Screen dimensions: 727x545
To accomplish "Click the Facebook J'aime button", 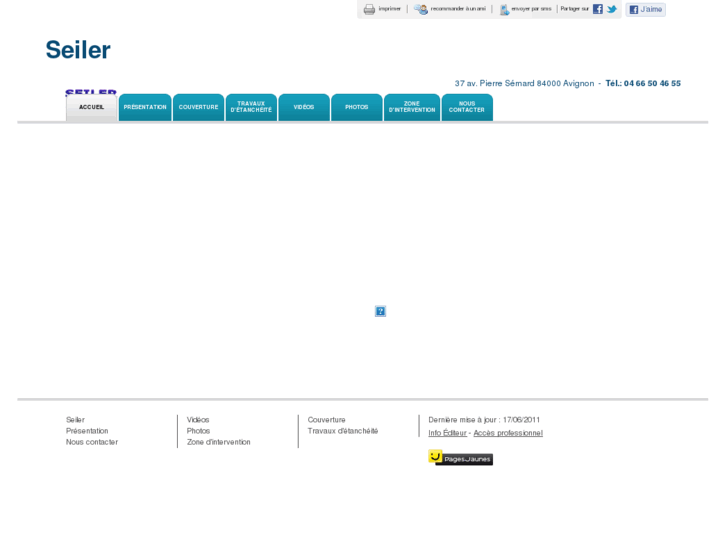I will click(x=645, y=9).
